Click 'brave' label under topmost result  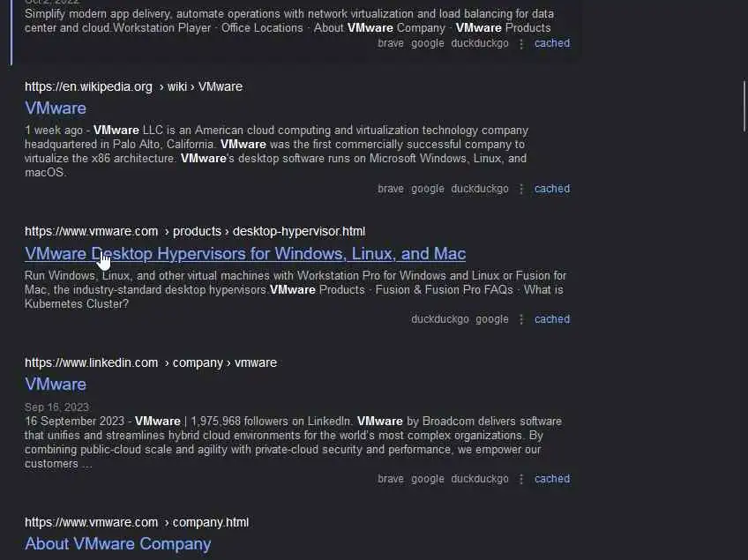coord(391,43)
